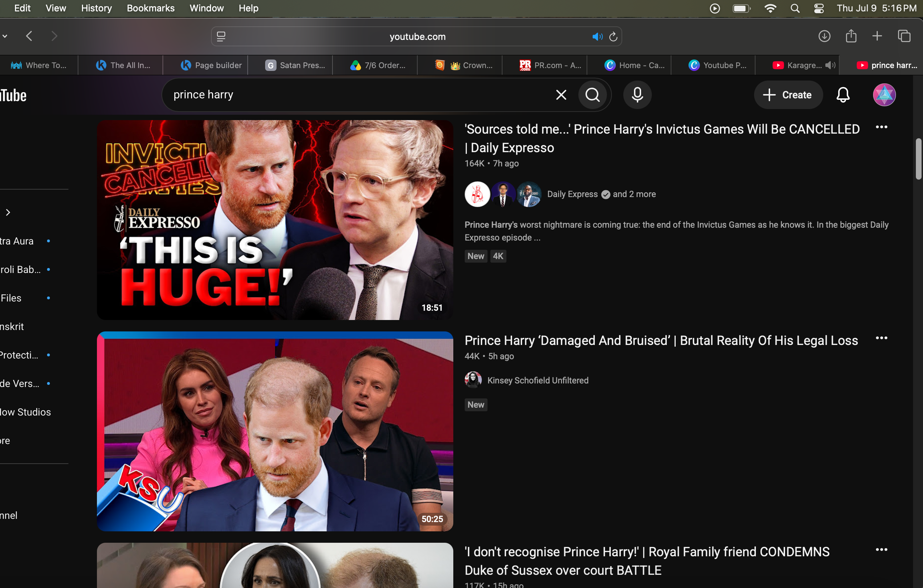Open the Safari sidebar dropdown chevron
The image size is (923, 588).
(5, 36)
